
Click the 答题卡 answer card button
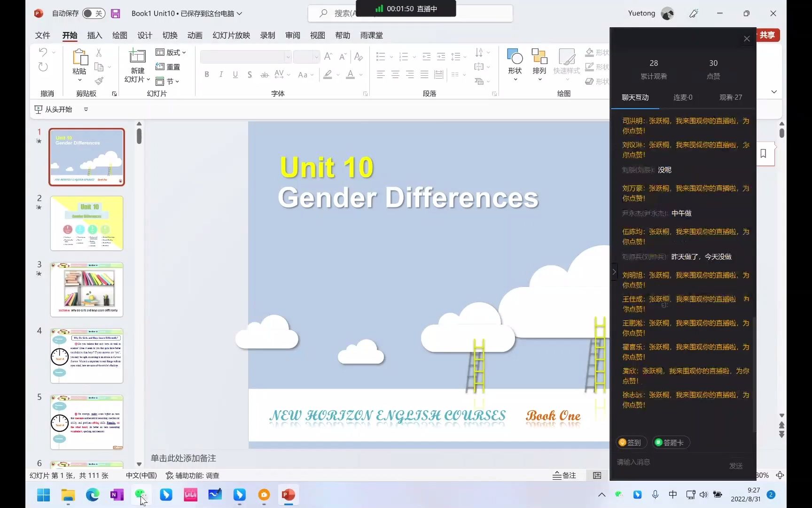[x=671, y=442]
